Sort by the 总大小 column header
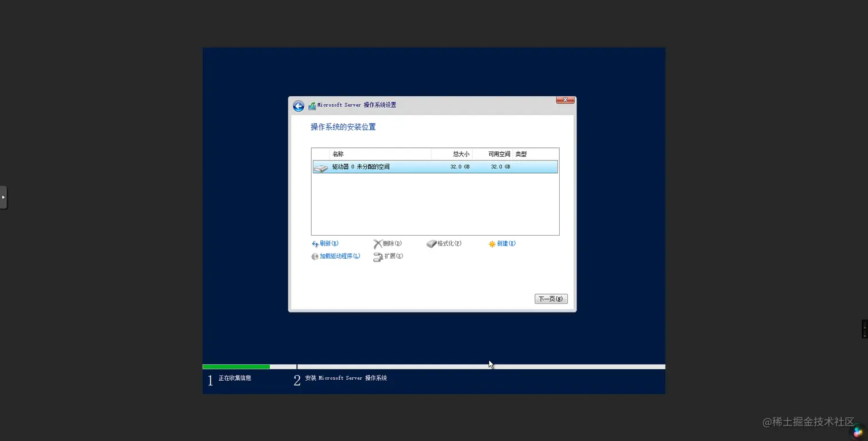This screenshot has height=441, width=868. [452, 154]
